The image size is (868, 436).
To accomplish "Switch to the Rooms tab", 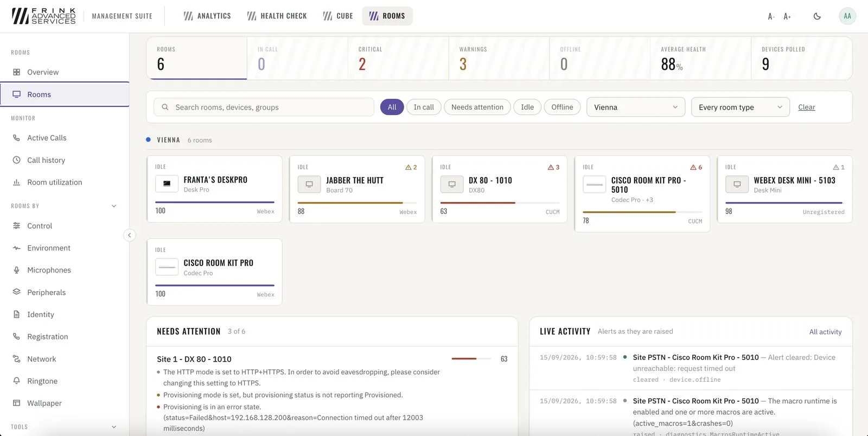I will (387, 16).
